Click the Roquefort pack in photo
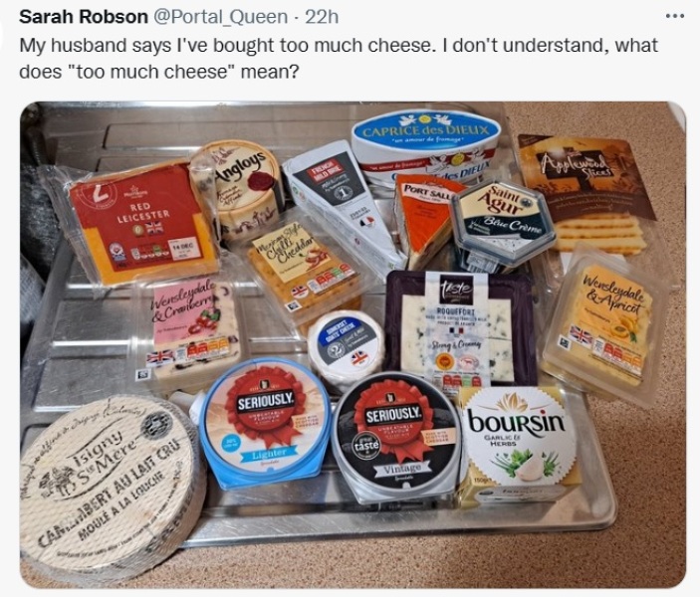700x597 pixels. pos(460,328)
